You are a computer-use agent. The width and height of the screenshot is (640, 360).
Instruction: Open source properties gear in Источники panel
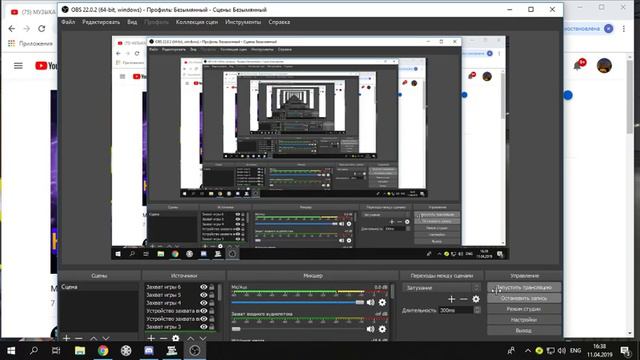[176, 338]
